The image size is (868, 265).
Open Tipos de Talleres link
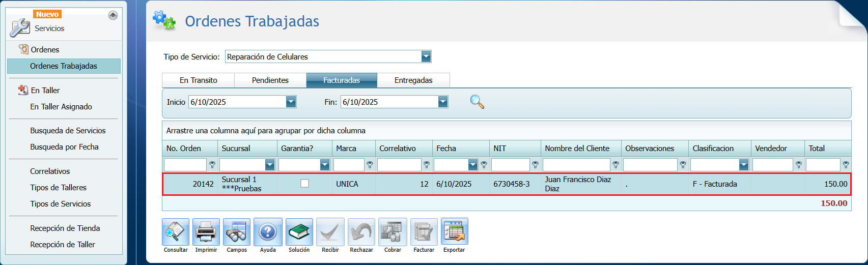pos(58,187)
